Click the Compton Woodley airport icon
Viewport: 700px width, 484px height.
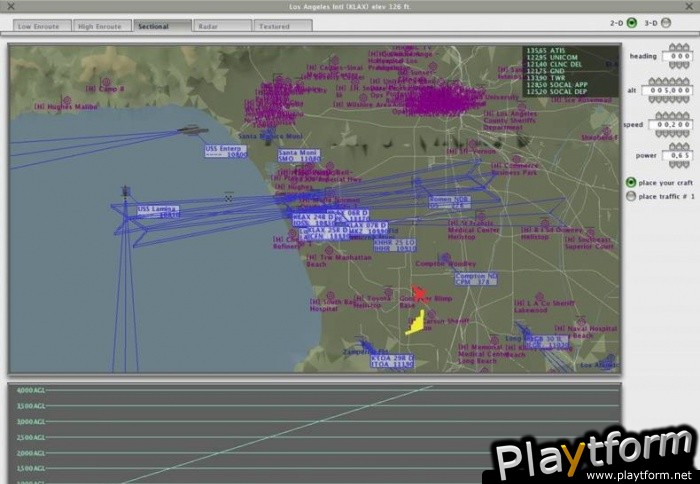click(x=444, y=257)
